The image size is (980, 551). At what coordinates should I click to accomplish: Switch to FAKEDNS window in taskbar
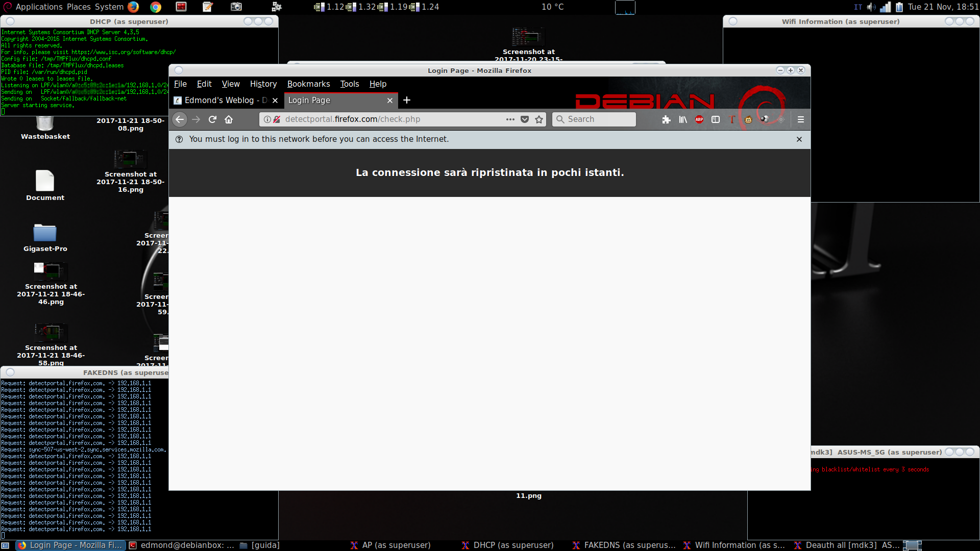click(624, 545)
